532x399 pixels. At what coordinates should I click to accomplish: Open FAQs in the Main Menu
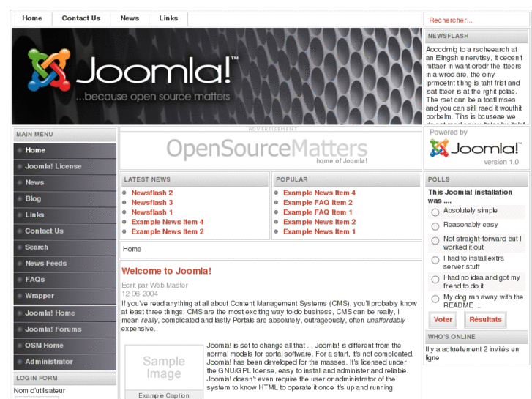65,280
